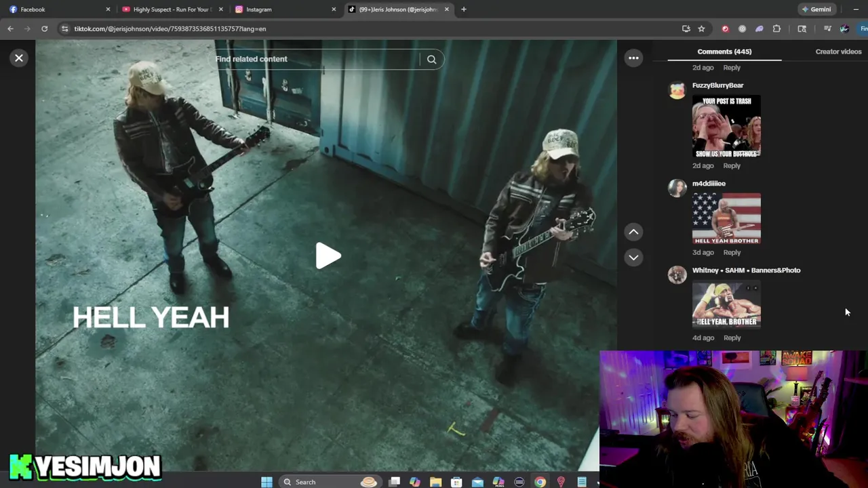Open Whitney's Hell Yeah Brother comment image

click(726, 305)
